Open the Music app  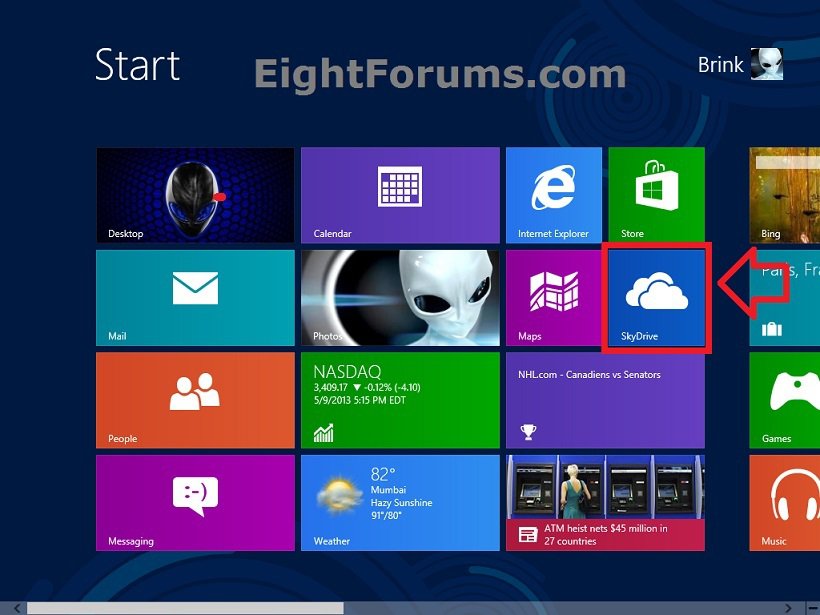(x=790, y=502)
